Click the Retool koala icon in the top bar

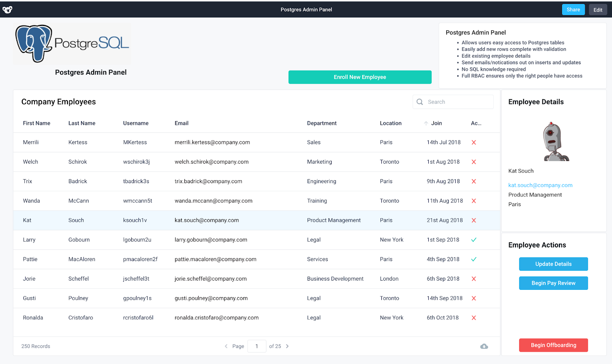(7, 9)
